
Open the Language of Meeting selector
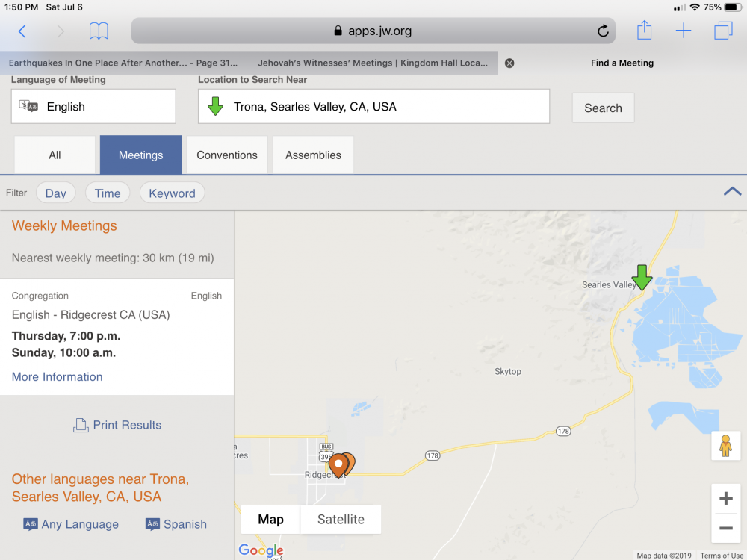(93, 107)
